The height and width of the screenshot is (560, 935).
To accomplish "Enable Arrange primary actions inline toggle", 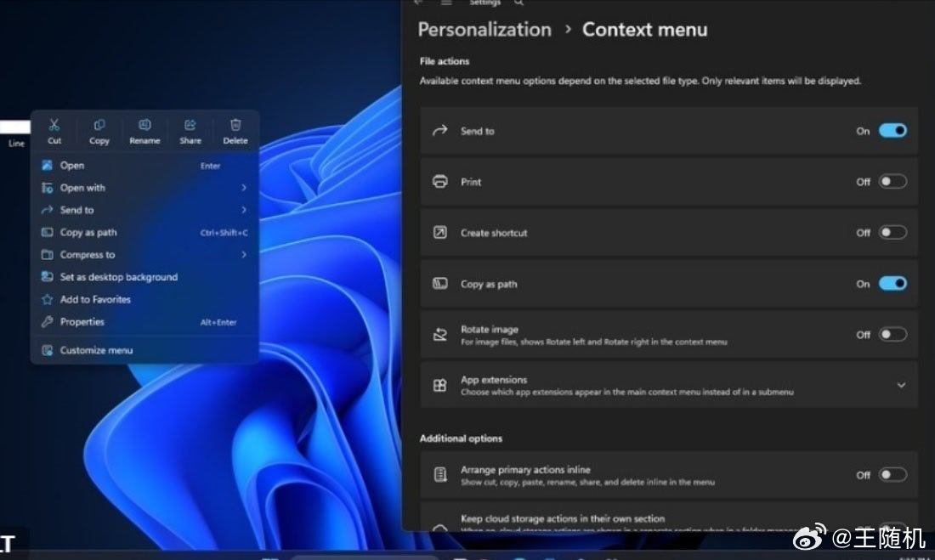I will tap(892, 475).
